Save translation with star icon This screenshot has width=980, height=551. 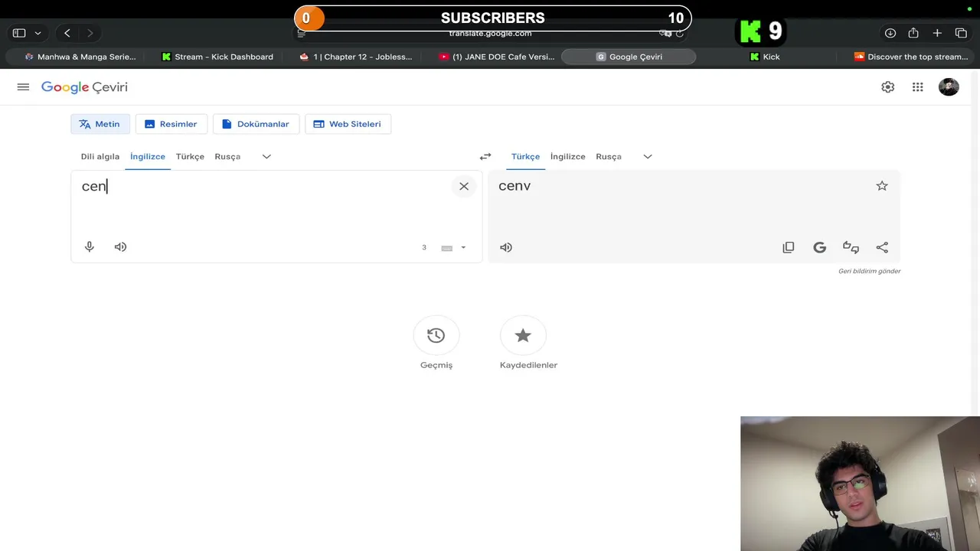pyautogui.click(x=882, y=186)
